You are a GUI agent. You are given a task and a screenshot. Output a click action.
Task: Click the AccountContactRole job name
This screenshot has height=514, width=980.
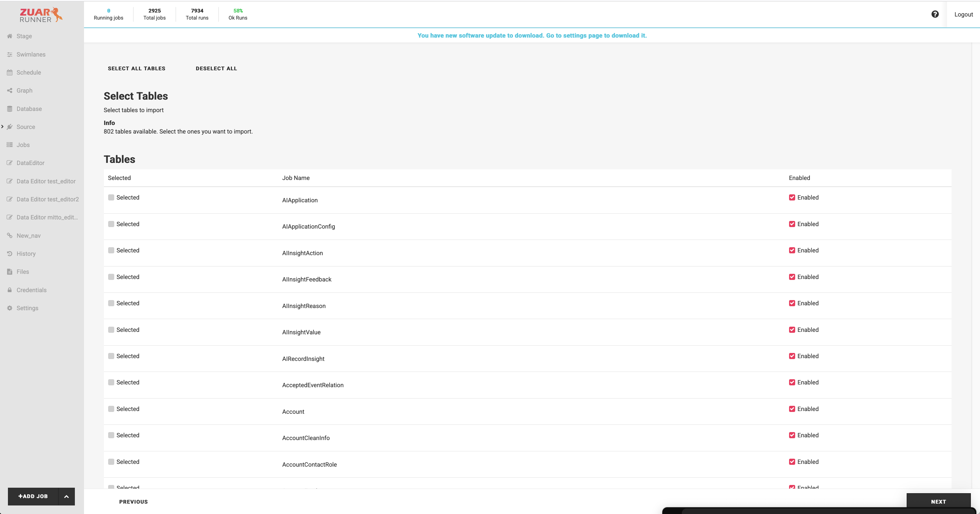[309, 464]
